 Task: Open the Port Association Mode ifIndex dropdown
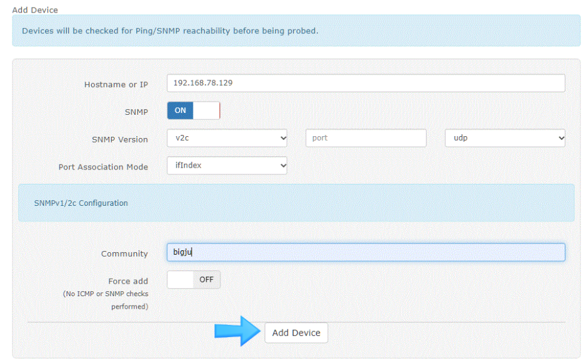point(227,166)
